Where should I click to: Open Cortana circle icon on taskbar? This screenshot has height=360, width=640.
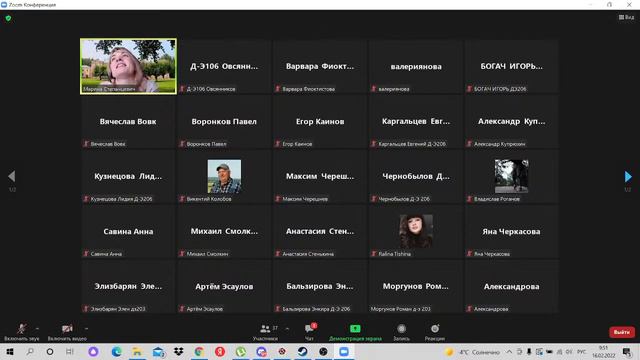[x=50, y=351]
